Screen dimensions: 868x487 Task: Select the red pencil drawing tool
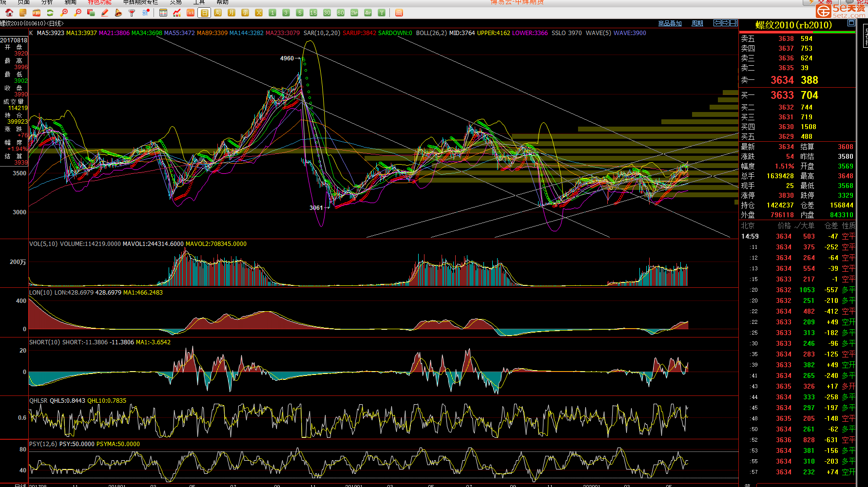coord(105,13)
